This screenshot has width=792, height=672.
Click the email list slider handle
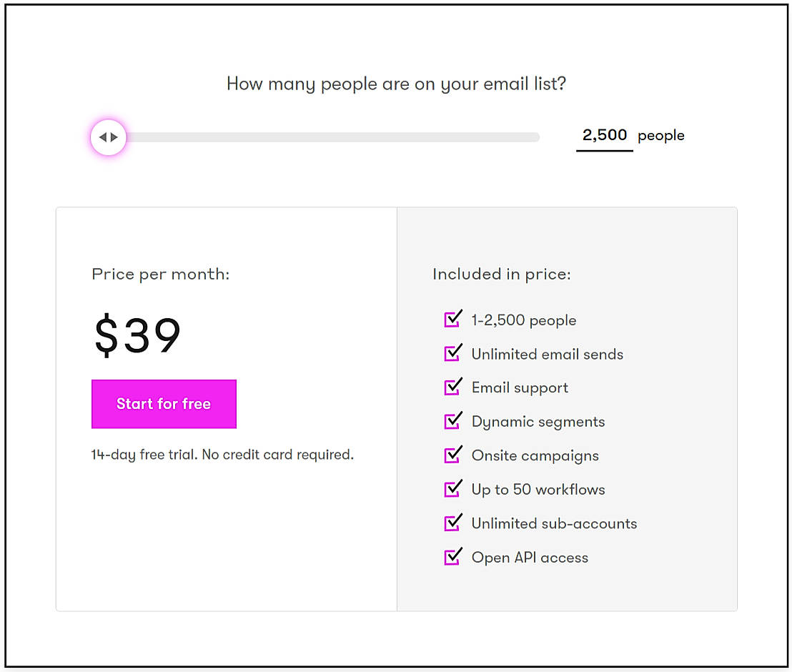click(109, 137)
